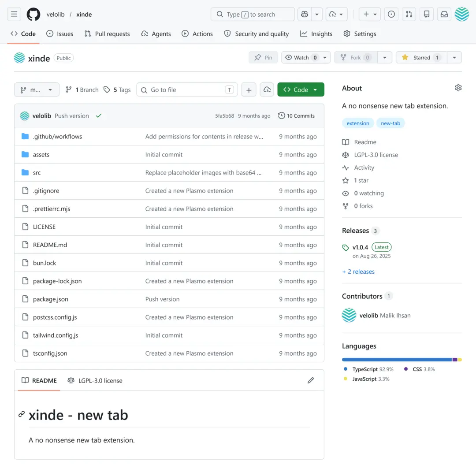View the 5 Tags list

pyautogui.click(x=117, y=90)
